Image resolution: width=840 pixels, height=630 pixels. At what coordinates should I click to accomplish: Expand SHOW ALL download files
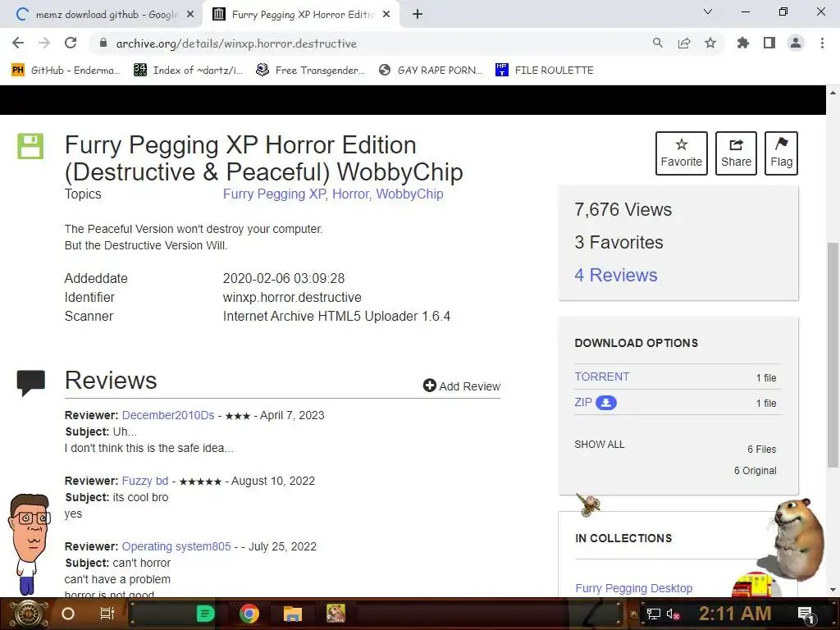click(600, 445)
